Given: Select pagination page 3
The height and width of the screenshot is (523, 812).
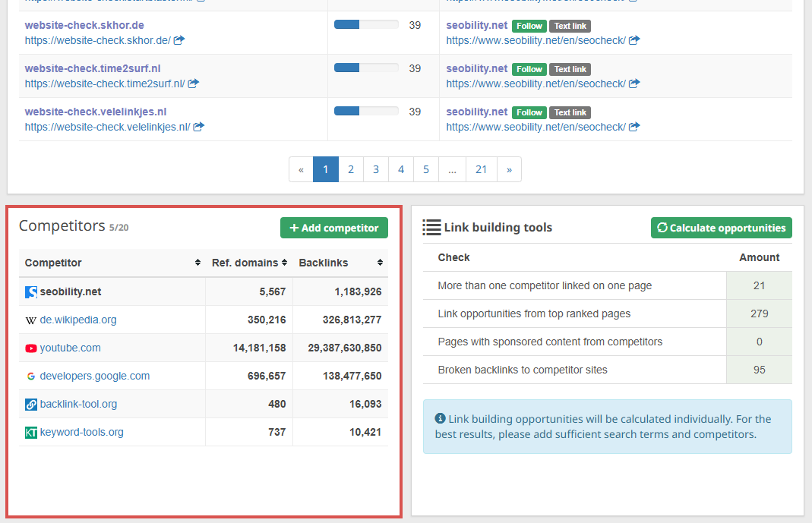Looking at the screenshot, I should pos(376,170).
